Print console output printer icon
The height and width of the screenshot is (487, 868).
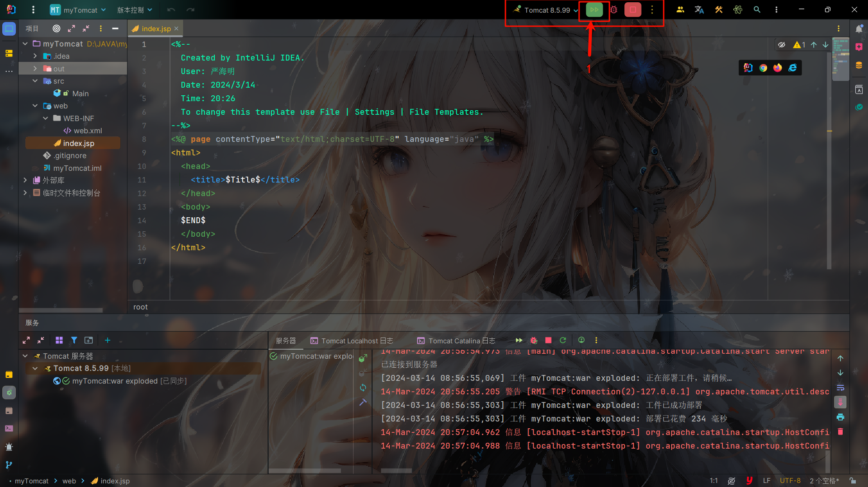(x=840, y=417)
